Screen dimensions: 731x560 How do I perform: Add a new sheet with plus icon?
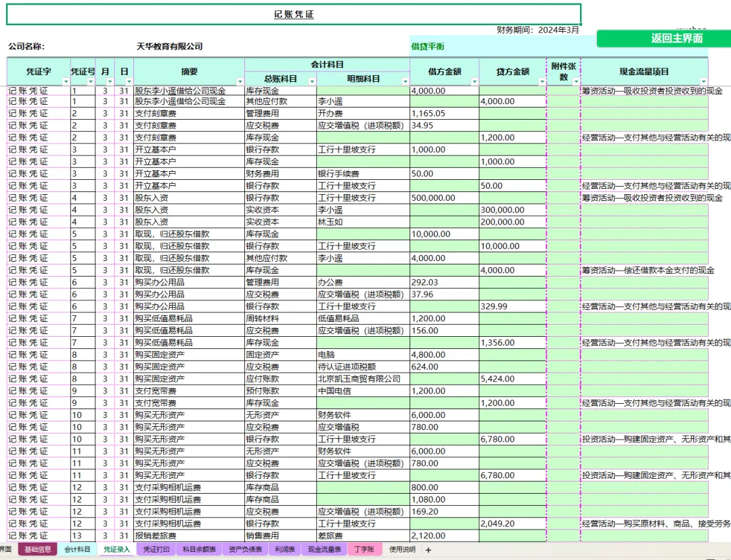click(x=428, y=550)
